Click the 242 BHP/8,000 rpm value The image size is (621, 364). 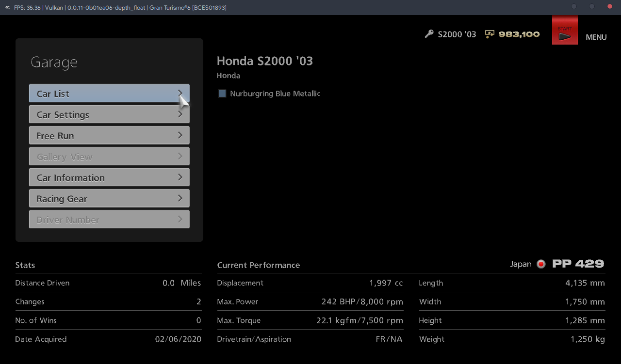click(362, 301)
